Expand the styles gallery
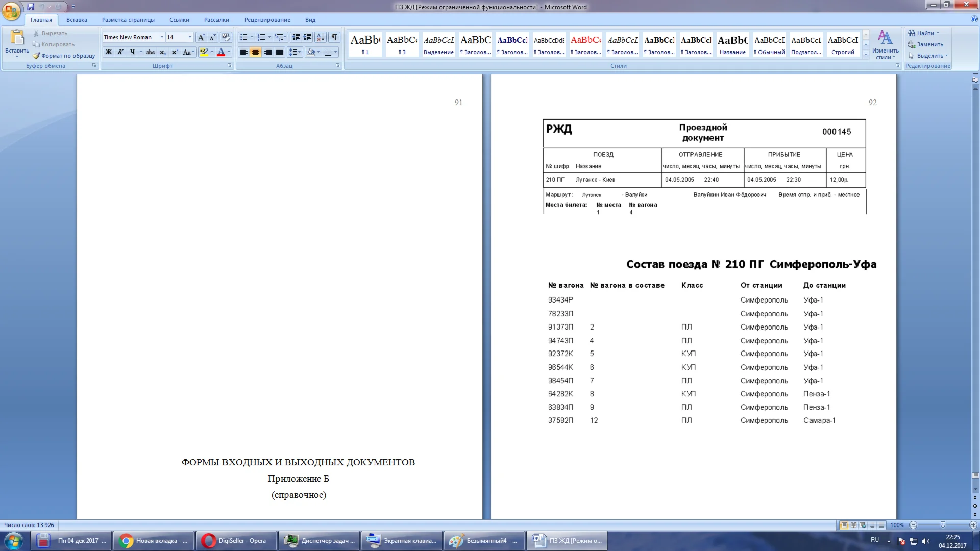980x551 pixels. point(866,54)
